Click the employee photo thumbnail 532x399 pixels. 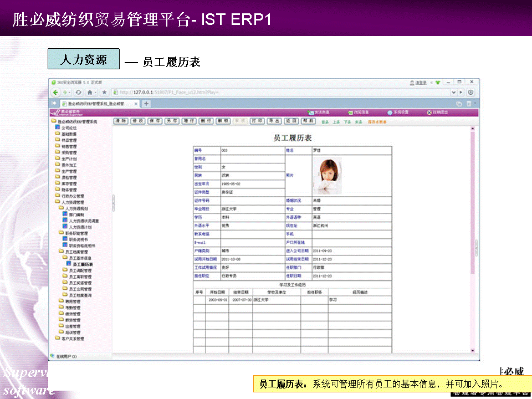(327, 176)
